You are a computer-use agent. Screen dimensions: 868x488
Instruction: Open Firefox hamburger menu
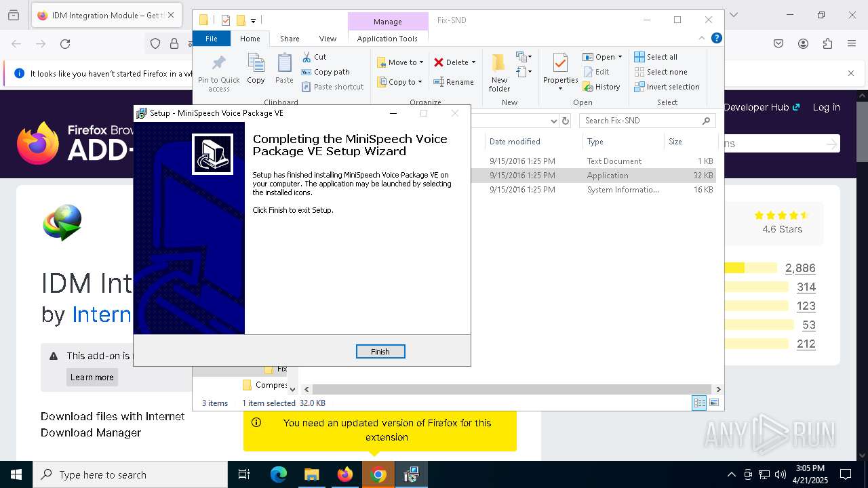click(852, 44)
